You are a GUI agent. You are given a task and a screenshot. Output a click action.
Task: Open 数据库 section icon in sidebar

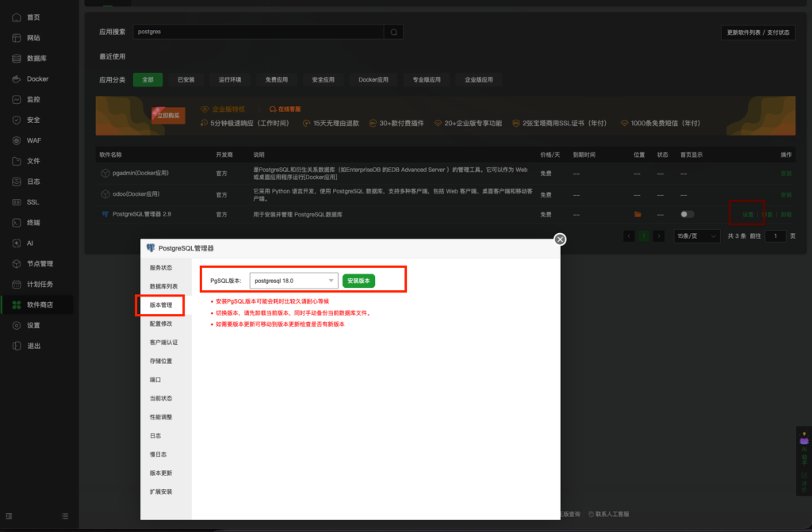point(17,59)
